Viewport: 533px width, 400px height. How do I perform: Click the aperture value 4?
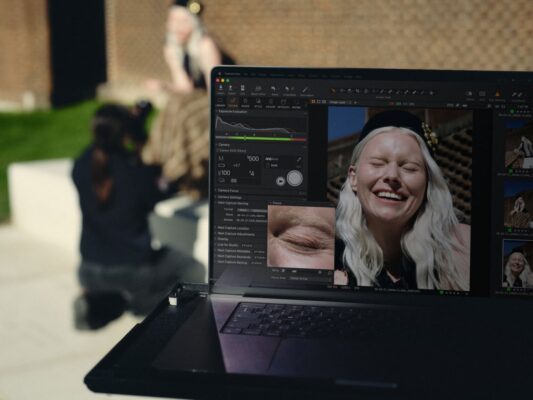(x=252, y=174)
